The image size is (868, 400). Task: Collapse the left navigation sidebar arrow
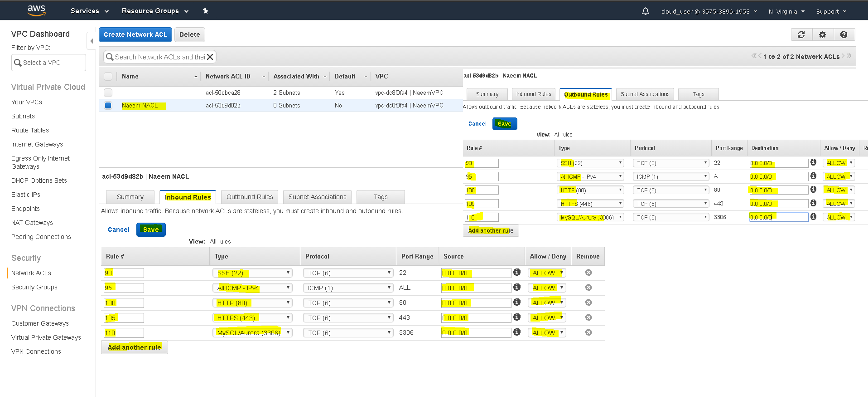[92, 41]
